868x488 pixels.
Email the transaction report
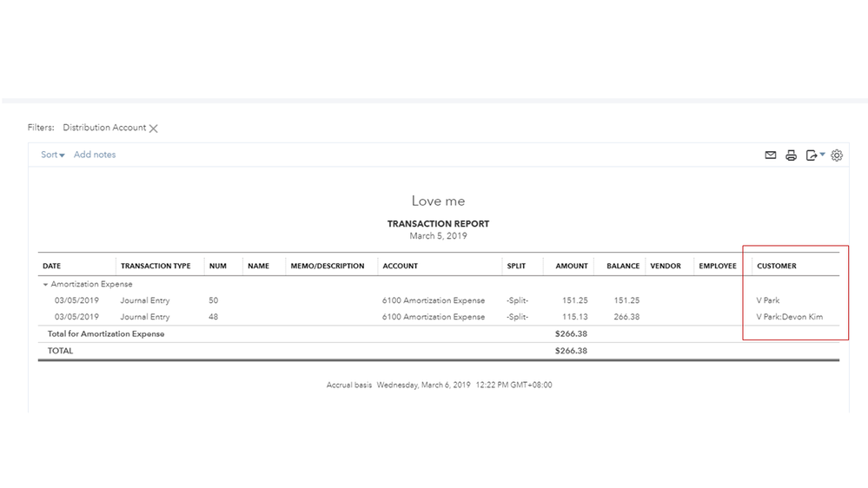coord(770,155)
